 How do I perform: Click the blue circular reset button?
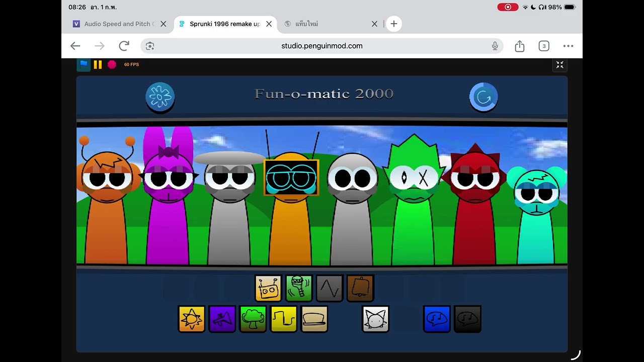click(x=484, y=97)
